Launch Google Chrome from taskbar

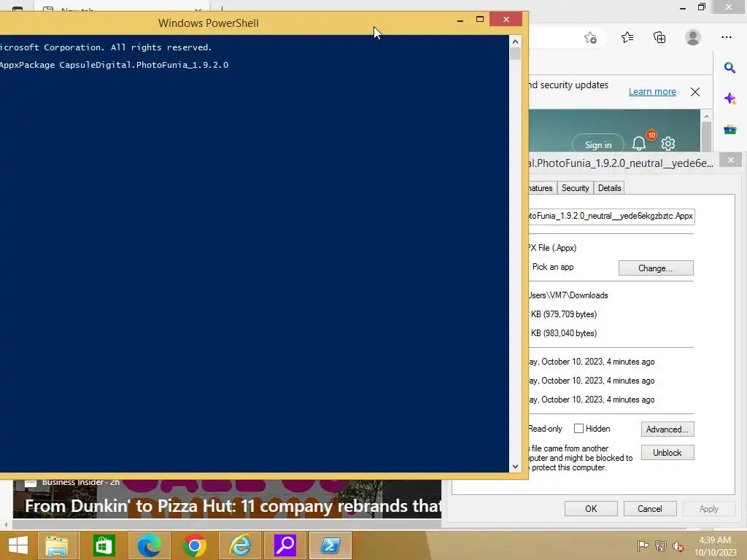tap(194, 545)
